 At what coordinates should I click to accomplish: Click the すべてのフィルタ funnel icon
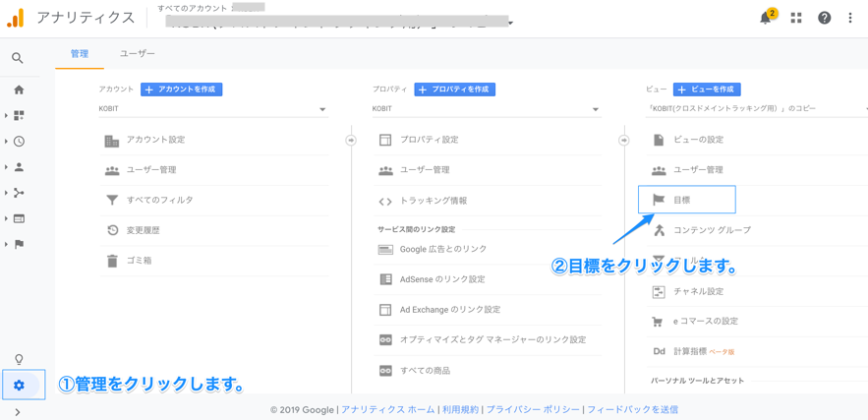point(112,200)
